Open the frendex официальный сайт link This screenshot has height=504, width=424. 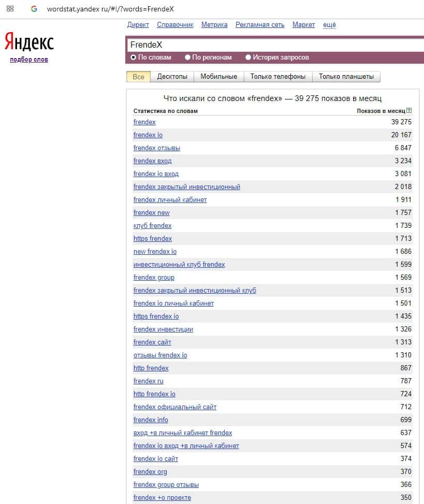pos(175,407)
